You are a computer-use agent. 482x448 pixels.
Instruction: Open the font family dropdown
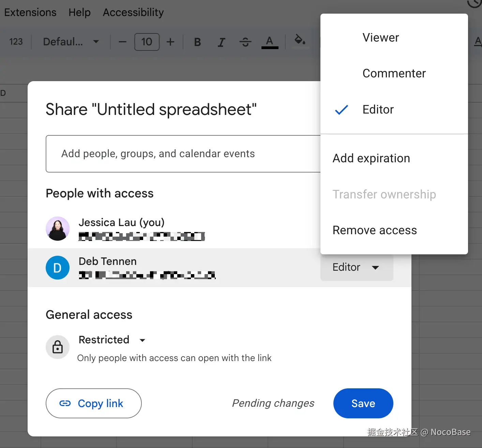point(70,42)
